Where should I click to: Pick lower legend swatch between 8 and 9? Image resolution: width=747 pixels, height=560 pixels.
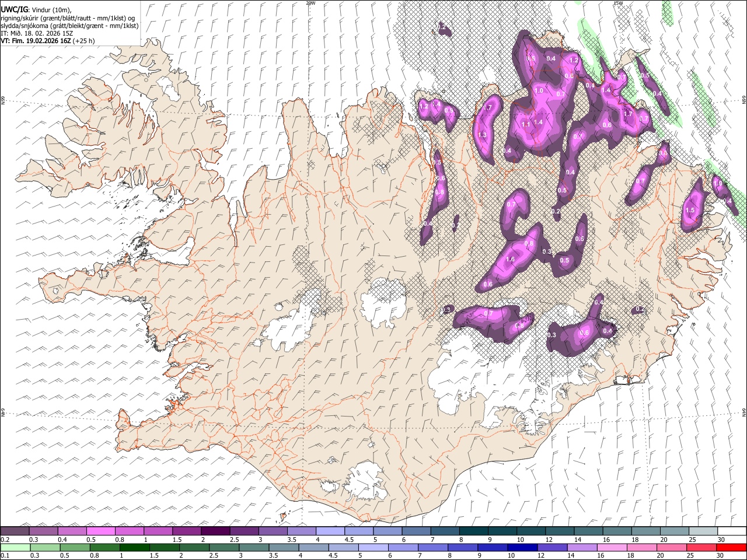click(463, 547)
